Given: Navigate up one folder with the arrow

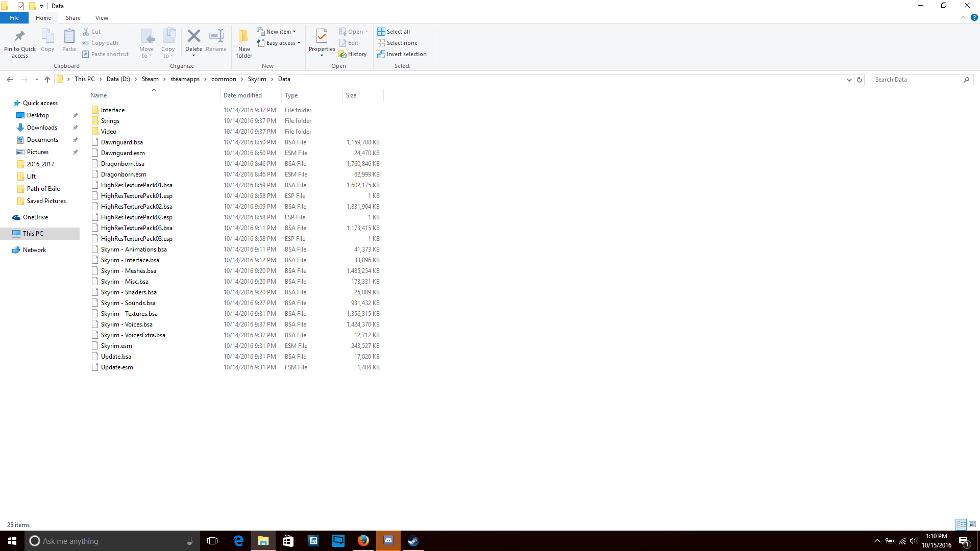Looking at the screenshot, I should 47,80.
